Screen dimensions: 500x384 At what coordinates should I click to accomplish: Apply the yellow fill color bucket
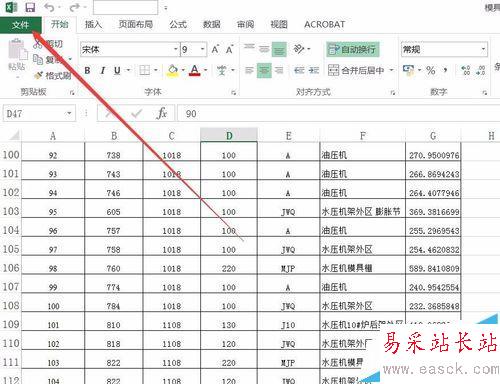tap(172, 70)
